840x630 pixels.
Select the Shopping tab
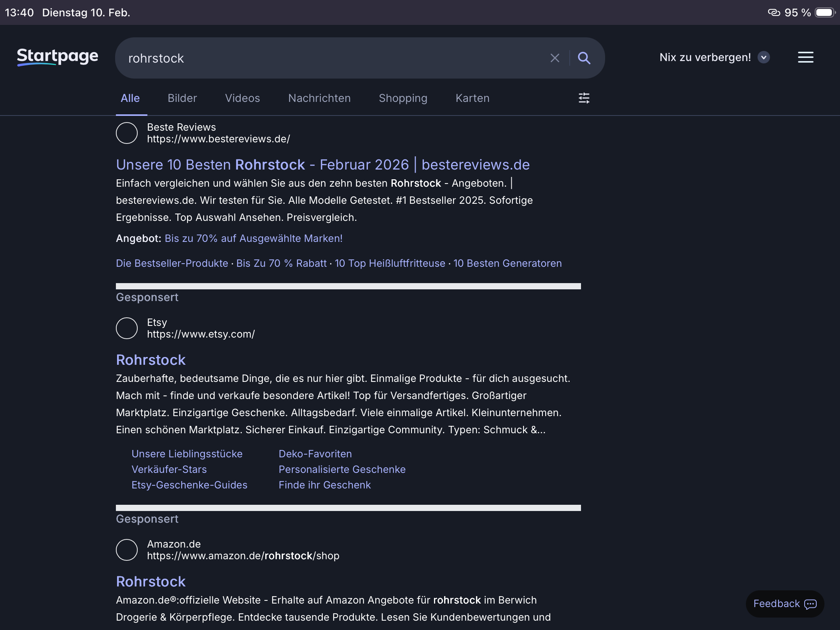[x=403, y=98]
